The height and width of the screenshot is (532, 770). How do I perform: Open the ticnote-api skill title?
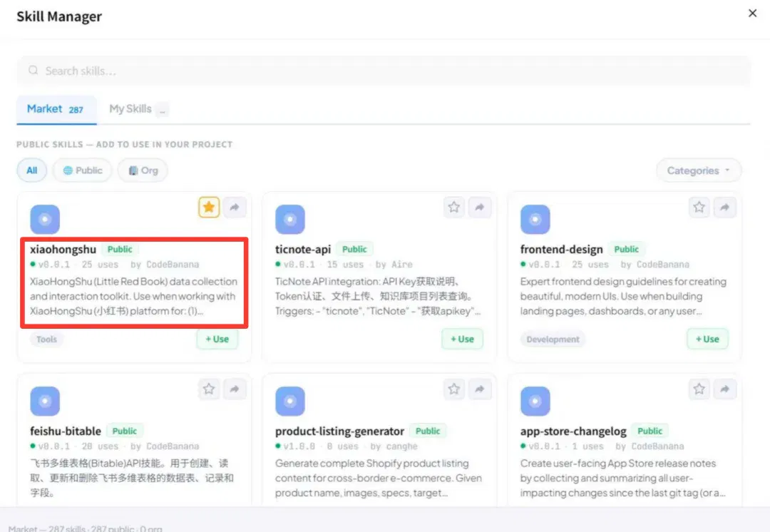303,250
